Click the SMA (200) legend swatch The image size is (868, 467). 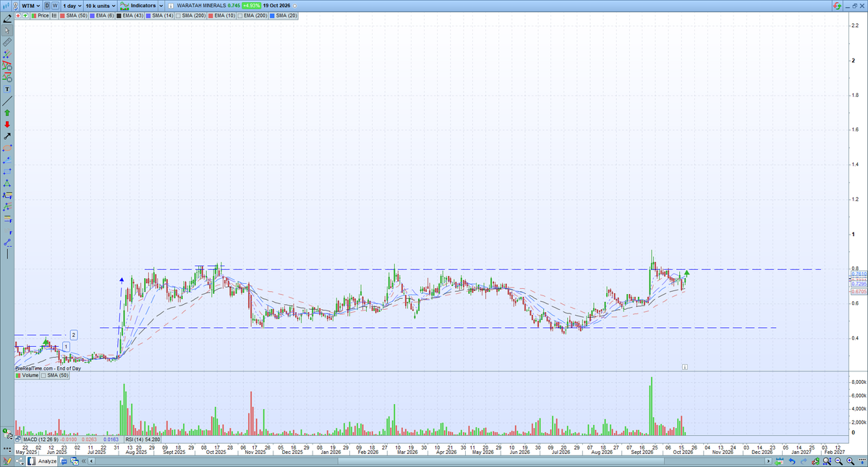coord(178,15)
